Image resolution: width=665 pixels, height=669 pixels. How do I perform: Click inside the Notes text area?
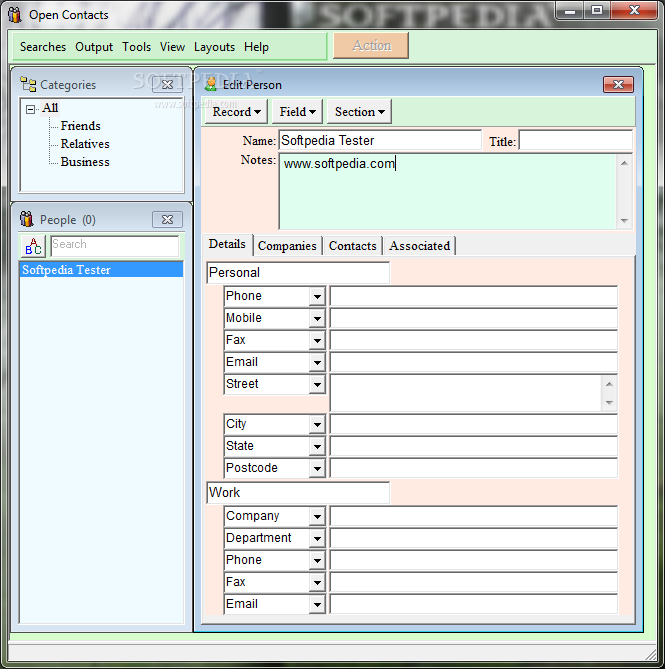pos(448,192)
